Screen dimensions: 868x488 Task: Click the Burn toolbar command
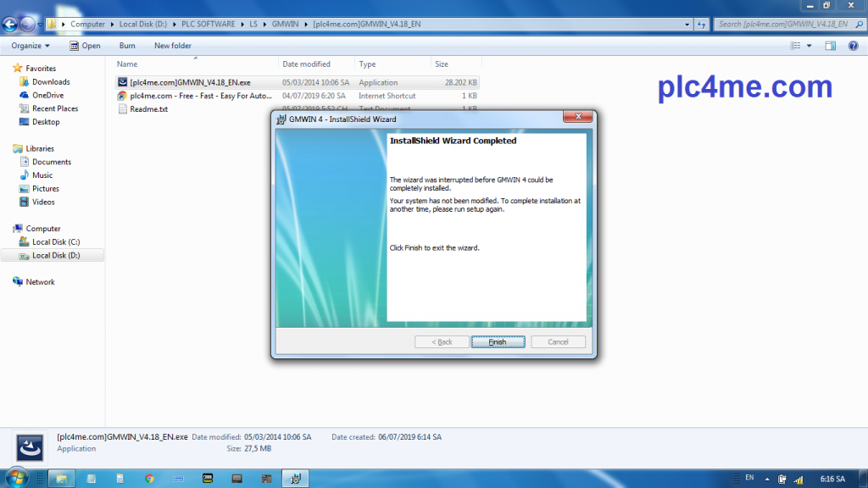click(x=127, y=46)
